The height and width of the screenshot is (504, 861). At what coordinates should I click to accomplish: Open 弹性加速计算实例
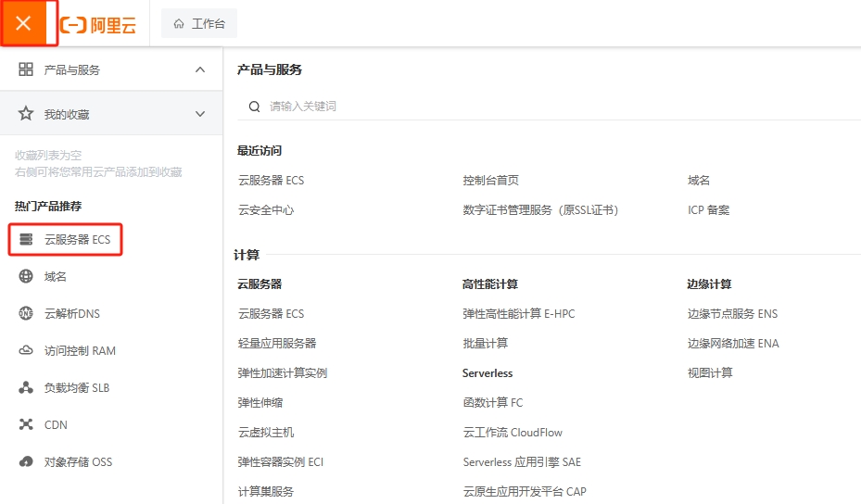pyautogui.click(x=283, y=372)
